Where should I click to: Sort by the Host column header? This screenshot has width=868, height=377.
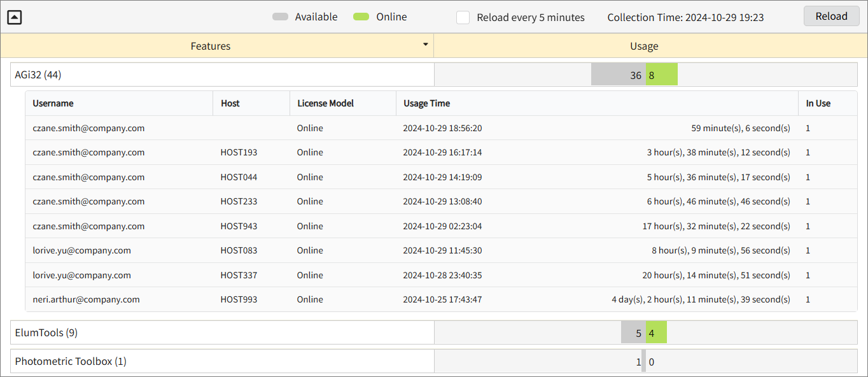(x=230, y=103)
